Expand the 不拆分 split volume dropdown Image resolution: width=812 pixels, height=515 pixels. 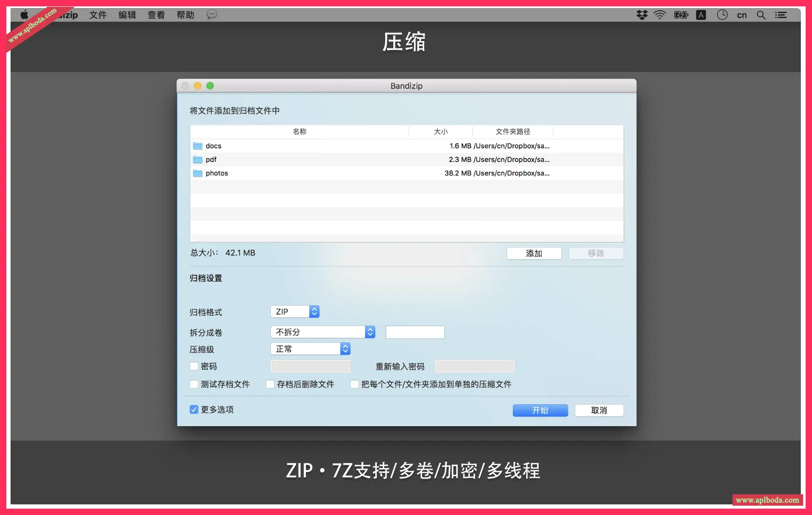coord(323,332)
